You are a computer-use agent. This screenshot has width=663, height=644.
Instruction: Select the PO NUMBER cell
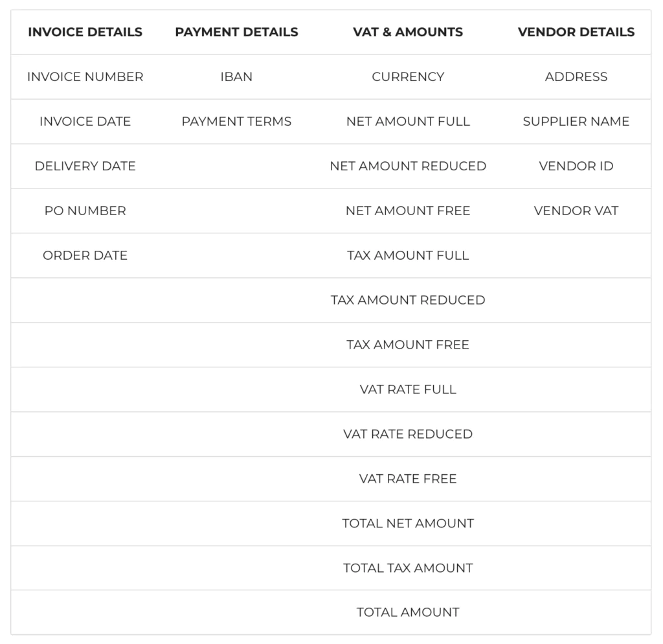click(85, 211)
